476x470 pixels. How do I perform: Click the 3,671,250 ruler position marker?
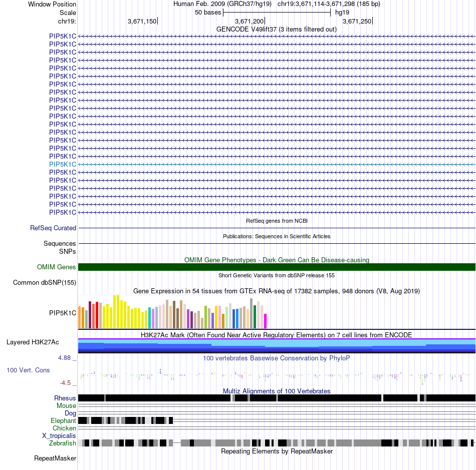tap(357, 21)
